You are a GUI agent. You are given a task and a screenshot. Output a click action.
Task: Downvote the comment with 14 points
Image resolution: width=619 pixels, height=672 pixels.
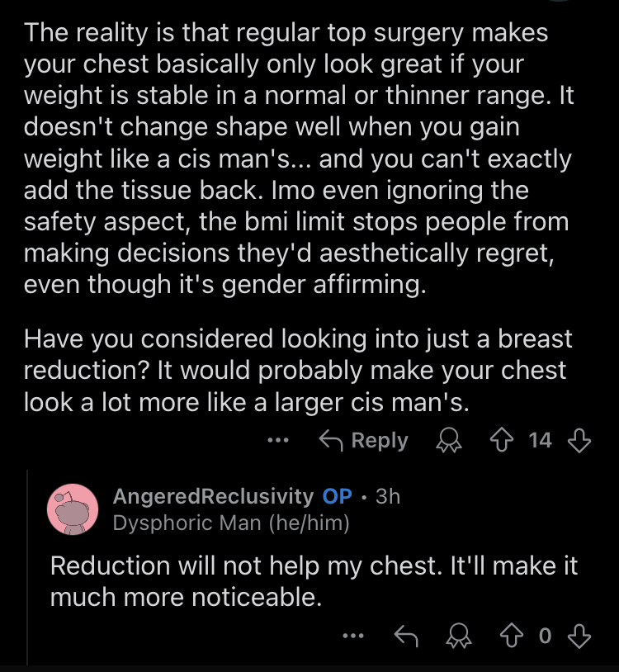pos(579,441)
